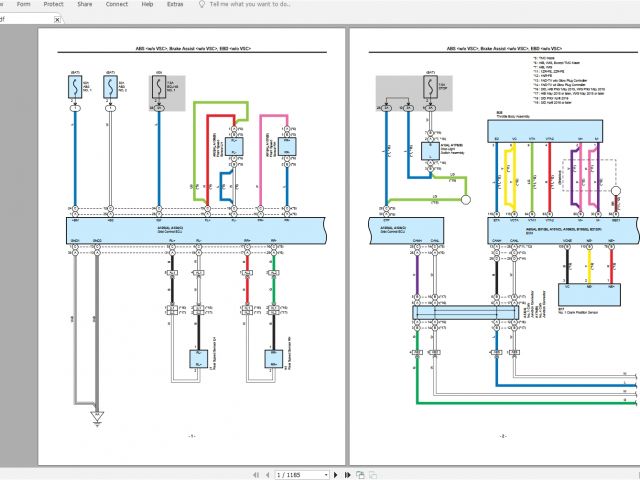640x480 pixels.
Task: Open the Extras menu tab
Action: click(x=175, y=4)
